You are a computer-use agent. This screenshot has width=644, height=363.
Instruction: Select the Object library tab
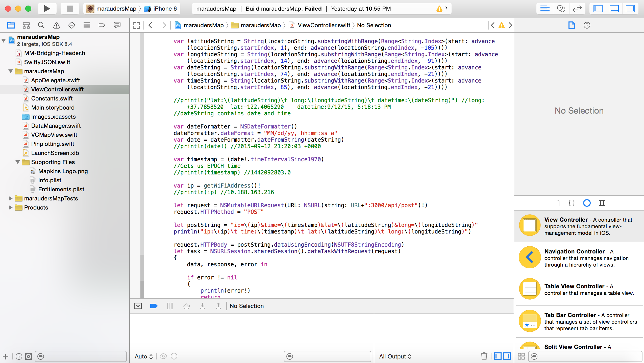pos(587,203)
